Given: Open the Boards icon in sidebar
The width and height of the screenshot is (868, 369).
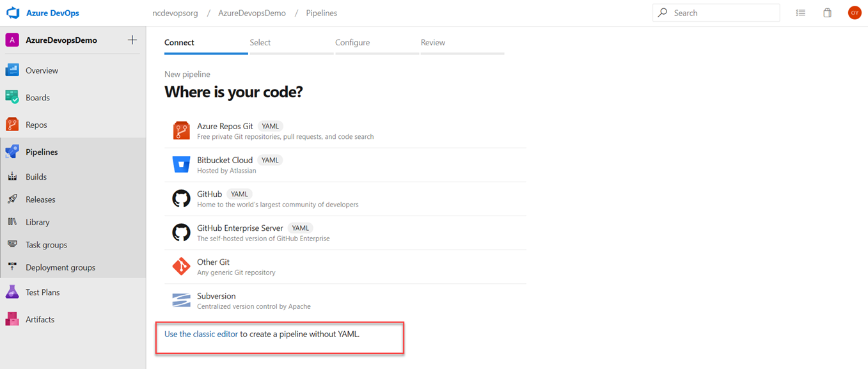Looking at the screenshot, I should 12,97.
